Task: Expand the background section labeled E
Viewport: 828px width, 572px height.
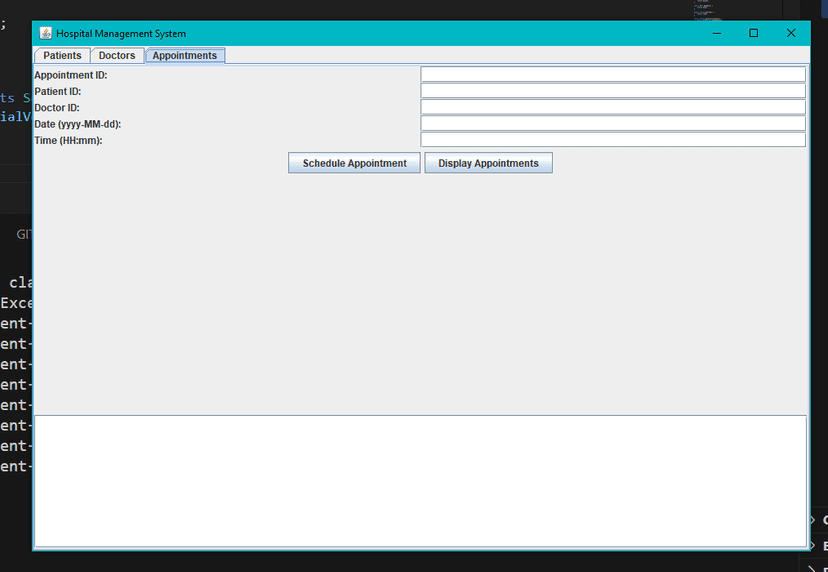Action: coord(819,546)
